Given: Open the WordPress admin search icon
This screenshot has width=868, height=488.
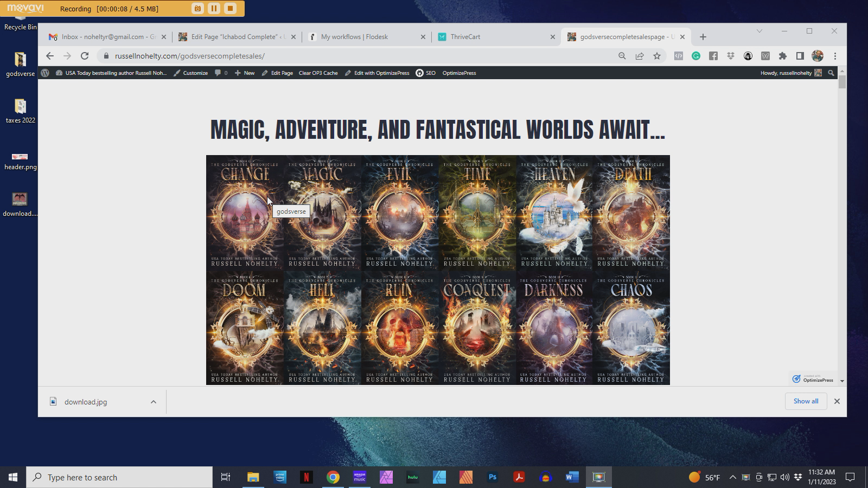Looking at the screenshot, I should pos(831,73).
